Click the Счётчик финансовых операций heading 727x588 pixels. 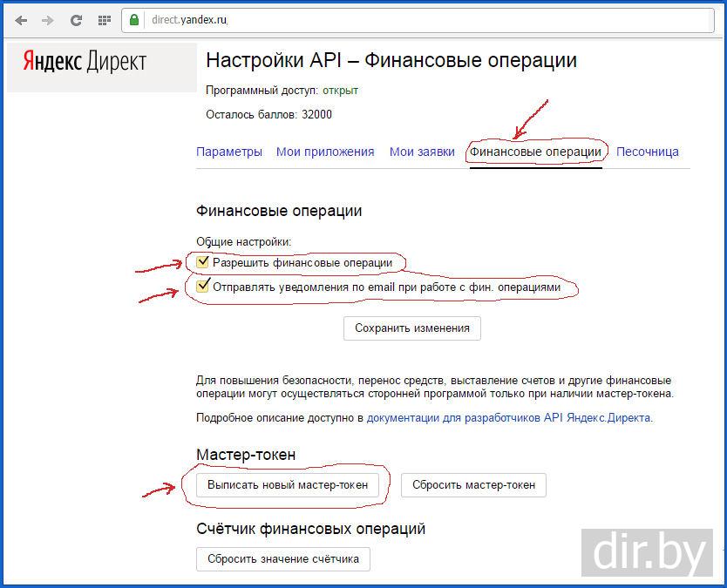click(310, 529)
